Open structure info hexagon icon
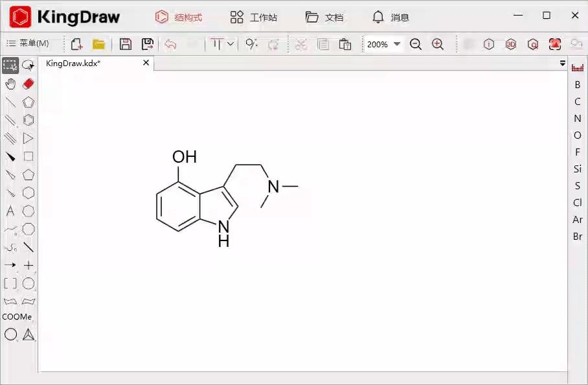This screenshot has height=385, width=588. click(x=489, y=44)
